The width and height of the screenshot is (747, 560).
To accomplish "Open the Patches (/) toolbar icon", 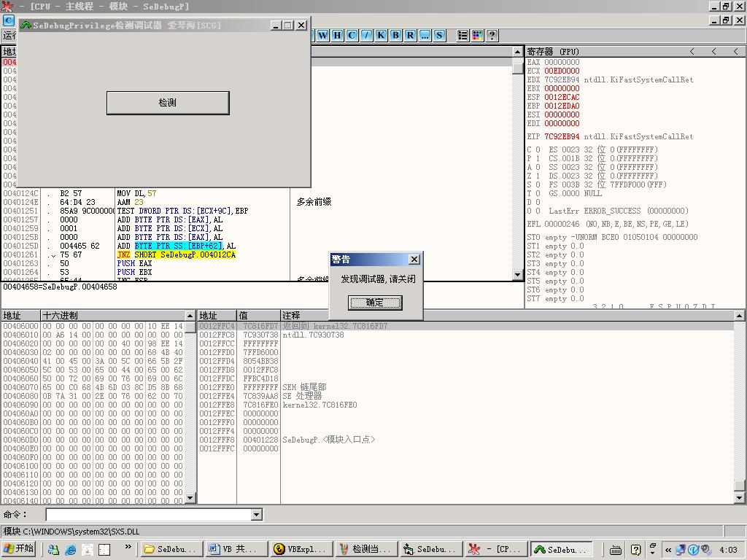I will pos(366,35).
